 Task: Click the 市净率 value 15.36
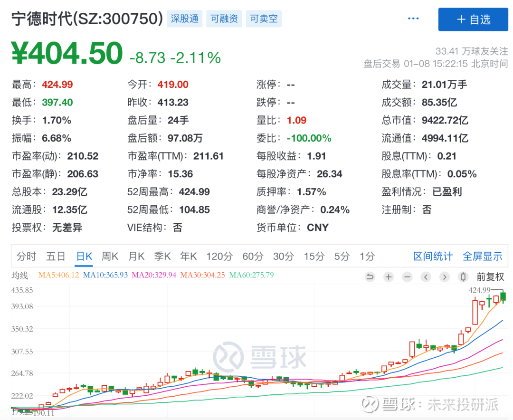[180, 174]
